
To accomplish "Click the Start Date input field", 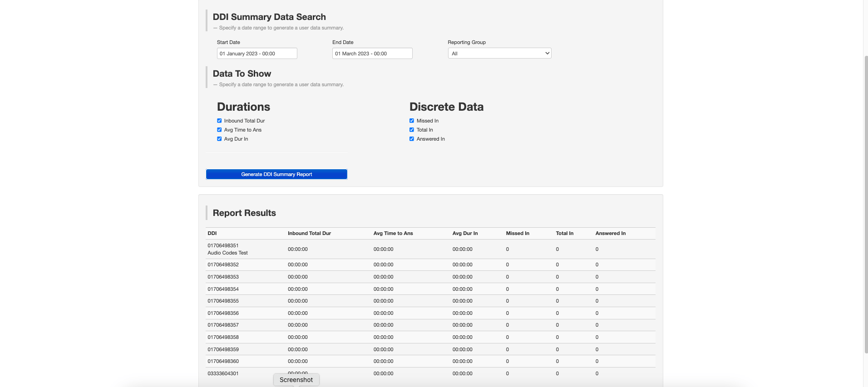I will tap(257, 54).
